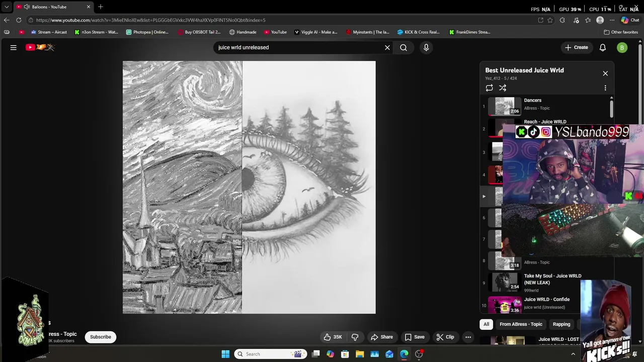644x362 pixels.
Task: Open the FrankDimes Stream bookmark
Action: pyautogui.click(x=469, y=32)
